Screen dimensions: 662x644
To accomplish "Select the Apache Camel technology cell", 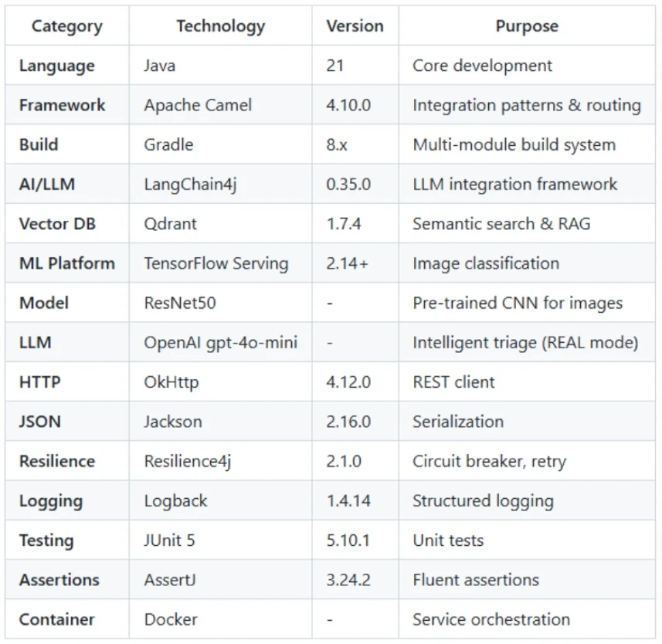I will [198, 105].
